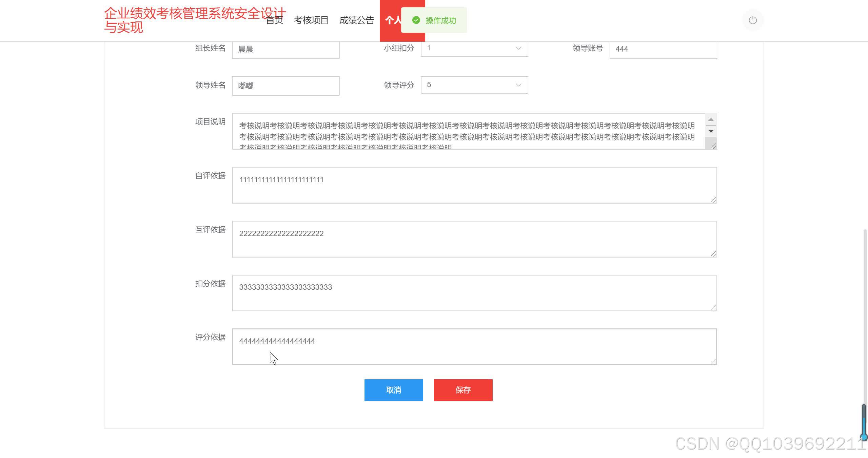
Task: Click resize handle of 评分依据 textarea
Action: tap(713, 361)
